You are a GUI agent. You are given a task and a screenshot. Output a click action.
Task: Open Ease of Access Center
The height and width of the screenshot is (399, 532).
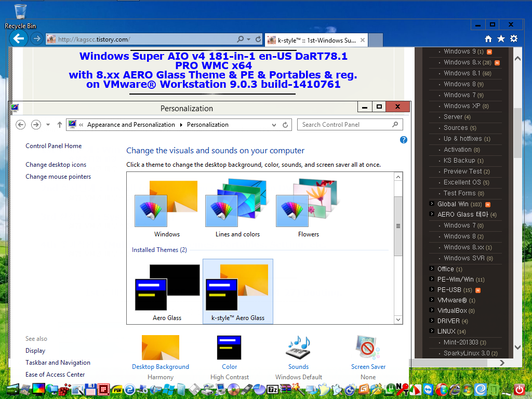click(55, 375)
